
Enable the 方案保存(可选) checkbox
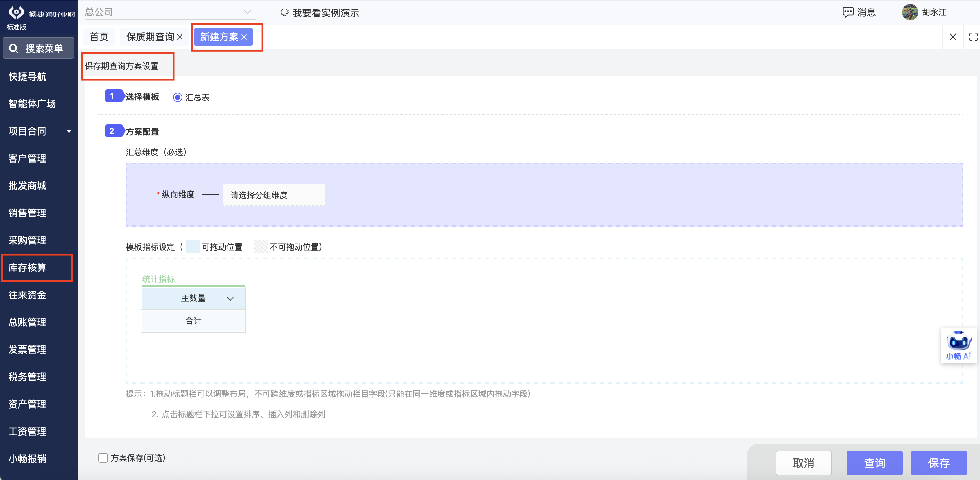pos(103,457)
